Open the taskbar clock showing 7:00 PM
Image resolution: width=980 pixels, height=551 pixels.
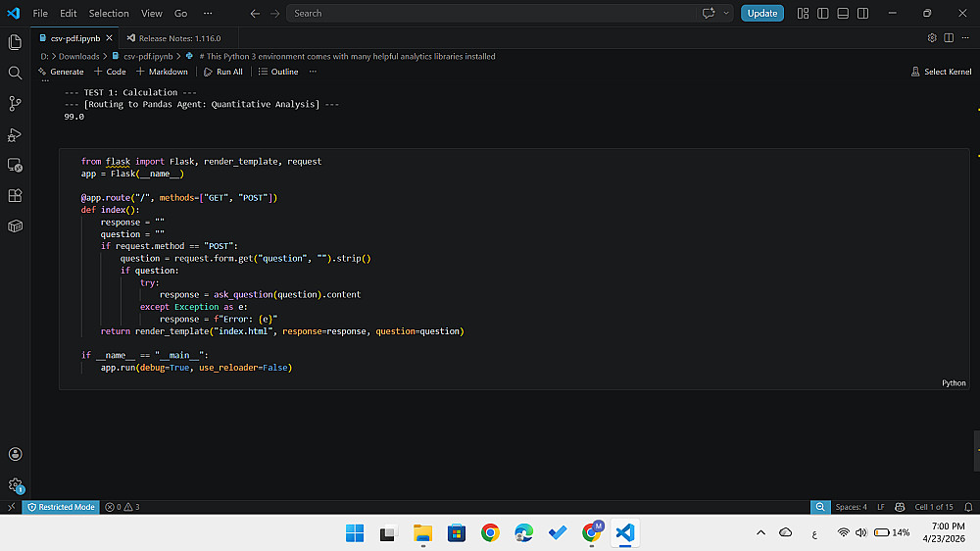pyautogui.click(x=944, y=533)
